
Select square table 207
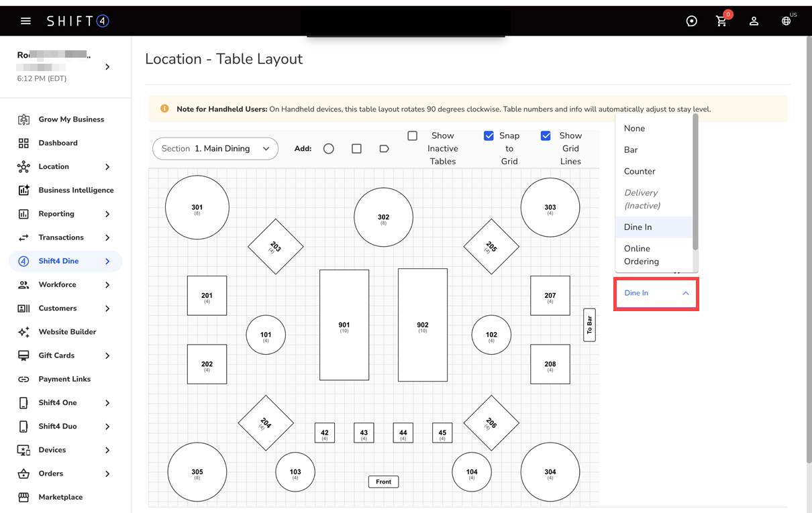[x=550, y=295]
